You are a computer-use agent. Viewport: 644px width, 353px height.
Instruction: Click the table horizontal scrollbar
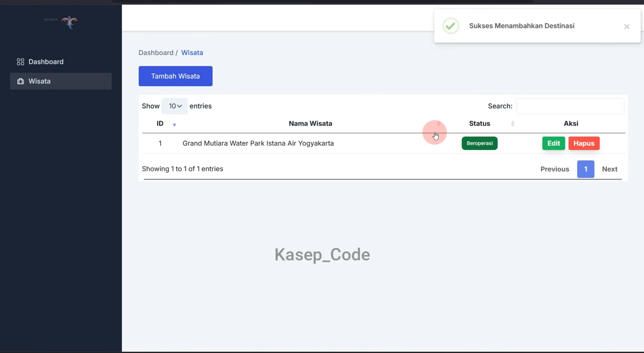pos(383,179)
